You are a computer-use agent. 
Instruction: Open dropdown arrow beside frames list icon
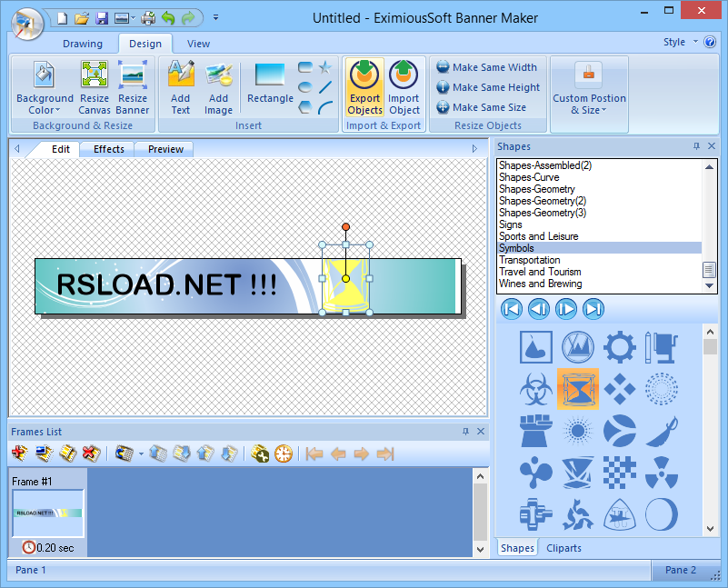point(141,453)
